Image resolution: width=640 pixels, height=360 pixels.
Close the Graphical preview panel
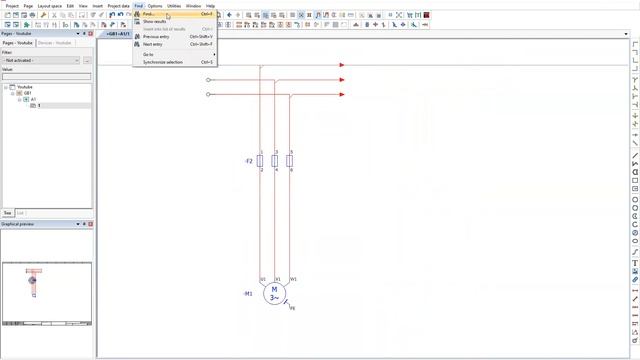click(x=91, y=224)
